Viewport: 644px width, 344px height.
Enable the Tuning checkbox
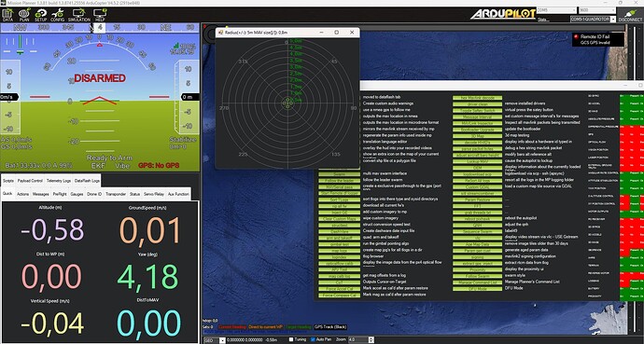291,339
